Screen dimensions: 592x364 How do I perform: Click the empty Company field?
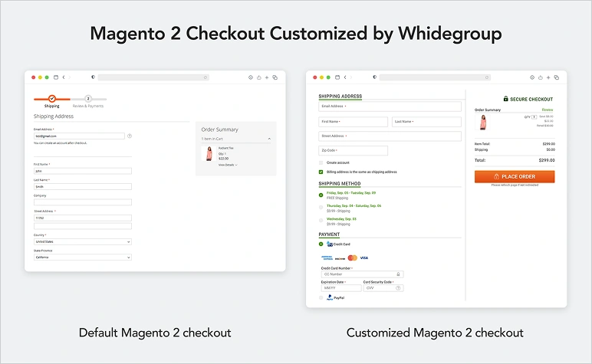pyautogui.click(x=83, y=202)
